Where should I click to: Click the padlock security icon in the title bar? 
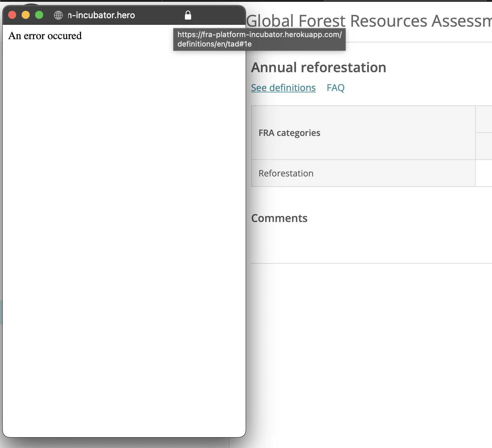click(188, 15)
